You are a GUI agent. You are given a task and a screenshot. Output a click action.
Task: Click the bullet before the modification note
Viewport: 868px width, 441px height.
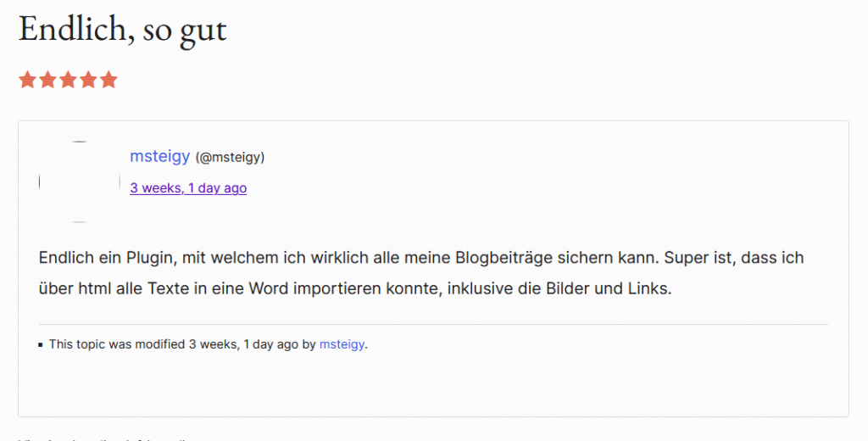pos(41,346)
